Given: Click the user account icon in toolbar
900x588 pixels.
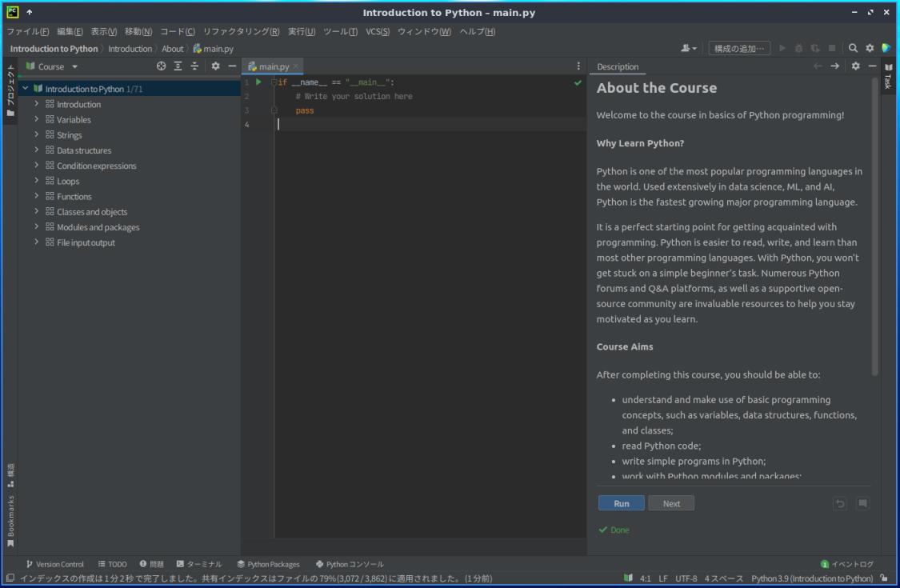Looking at the screenshot, I should (x=688, y=48).
